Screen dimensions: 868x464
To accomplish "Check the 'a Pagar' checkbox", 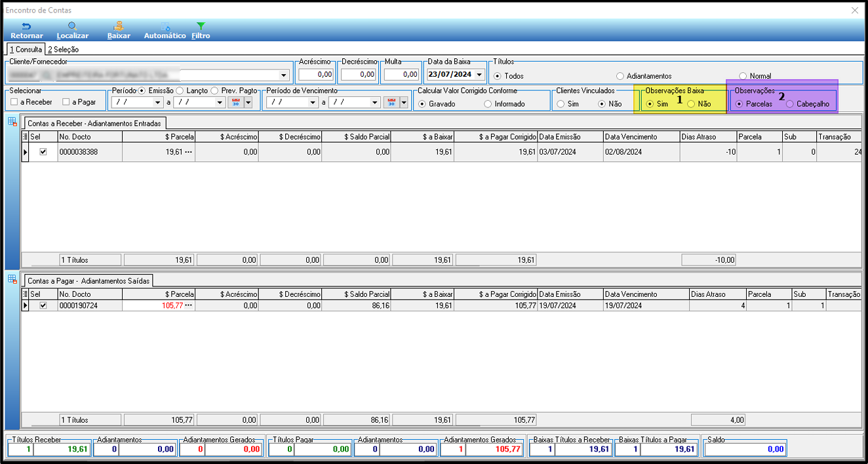I will 66,102.
